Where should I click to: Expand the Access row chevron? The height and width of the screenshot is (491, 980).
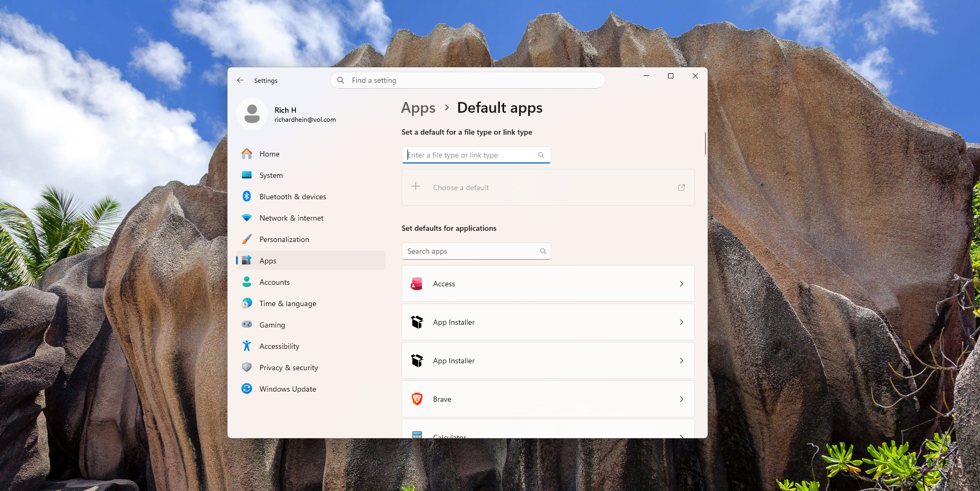point(681,284)
